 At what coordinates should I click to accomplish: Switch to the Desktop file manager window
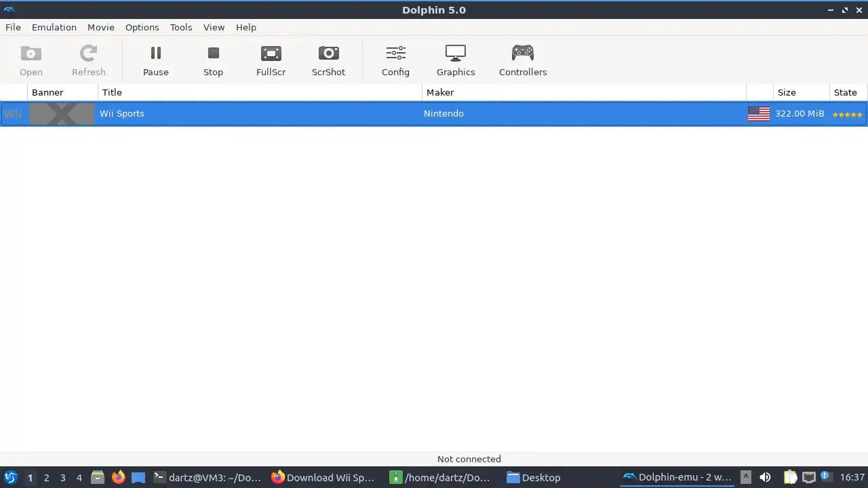[x=534, y=477]
